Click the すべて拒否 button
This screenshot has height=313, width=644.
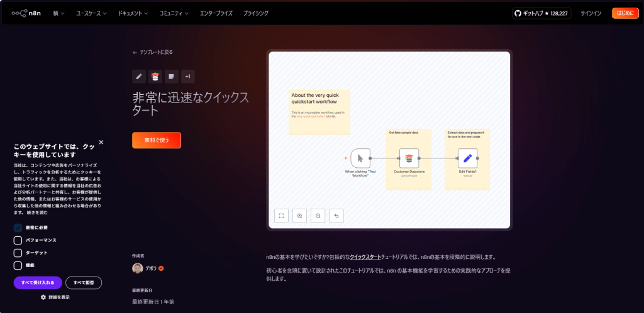(84, 283)
